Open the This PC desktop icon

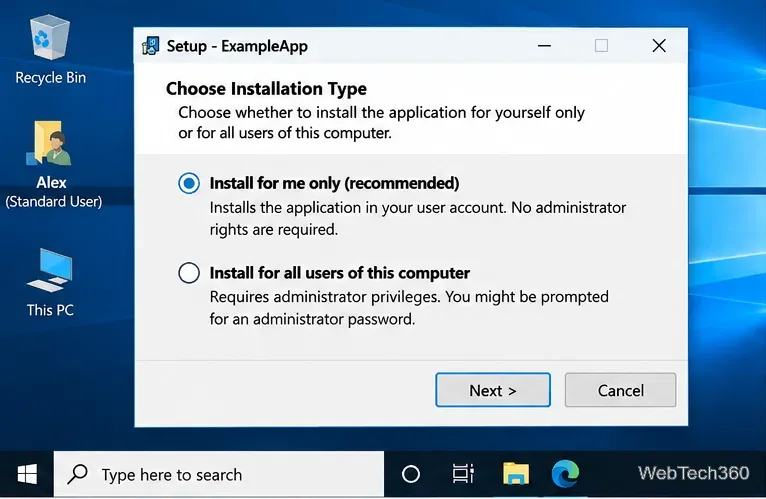click(50, 271)
